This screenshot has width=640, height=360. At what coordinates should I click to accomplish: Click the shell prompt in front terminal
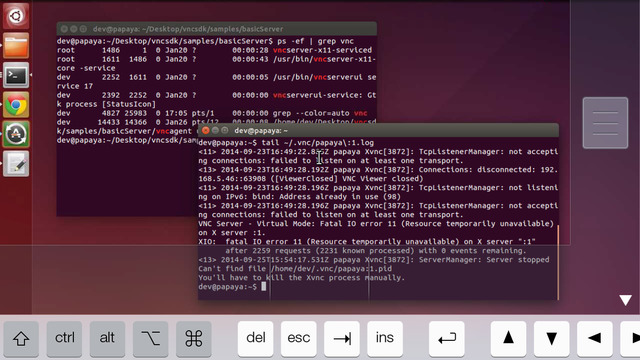pyautogui.click(x=228, y=287)
